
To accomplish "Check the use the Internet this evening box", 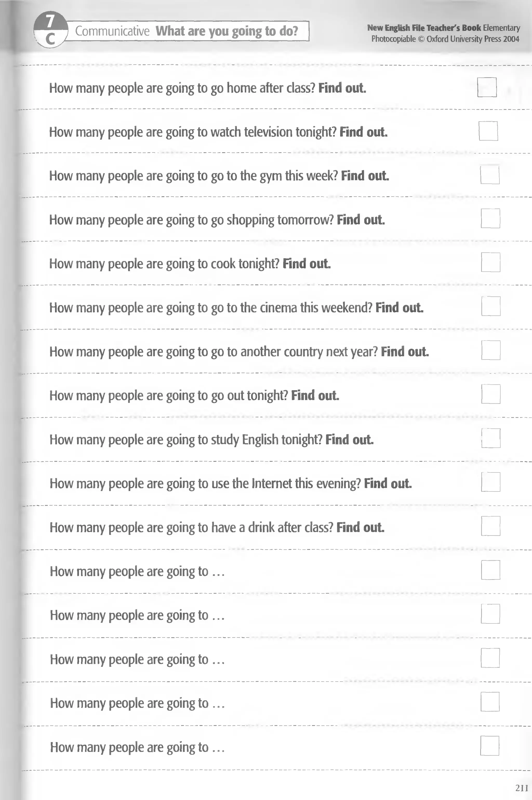I will point(491,482).
